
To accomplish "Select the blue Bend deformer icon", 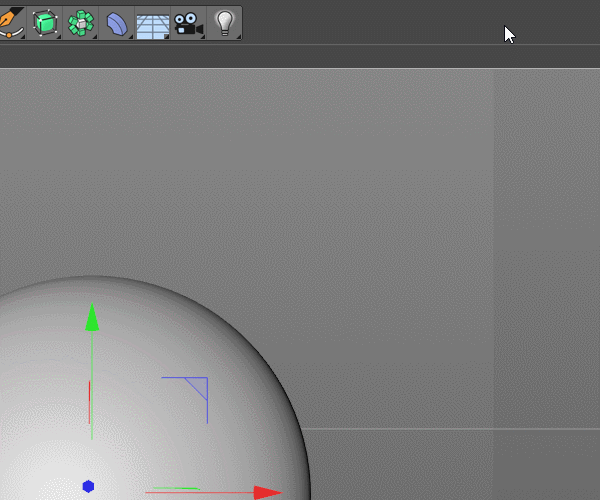I will click(116, 23).
